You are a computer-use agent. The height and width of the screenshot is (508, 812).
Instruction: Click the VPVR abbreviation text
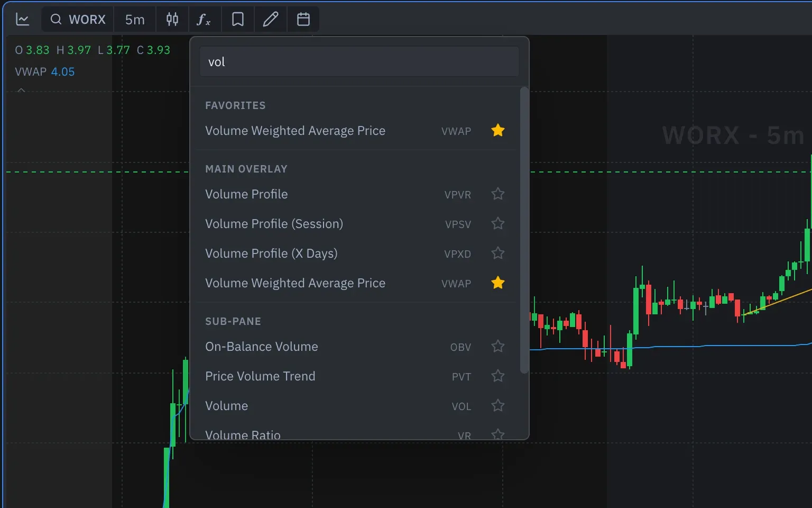(x=458, y=195)
